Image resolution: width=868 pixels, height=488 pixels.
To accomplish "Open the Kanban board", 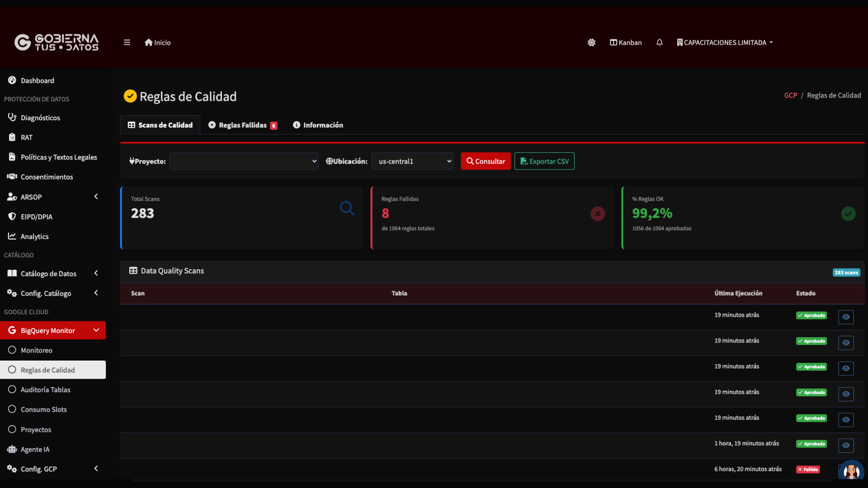I will tap(626, 42).
